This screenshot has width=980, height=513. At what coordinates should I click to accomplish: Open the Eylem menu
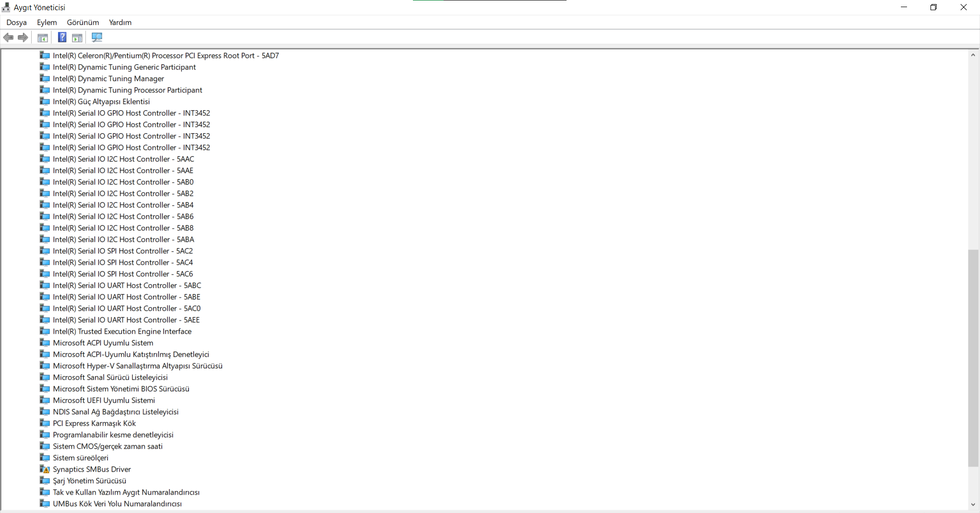point(47,22)
